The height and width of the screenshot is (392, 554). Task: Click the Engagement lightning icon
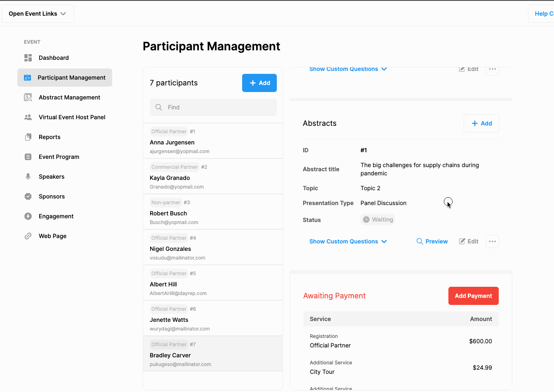tap(28, 216)
